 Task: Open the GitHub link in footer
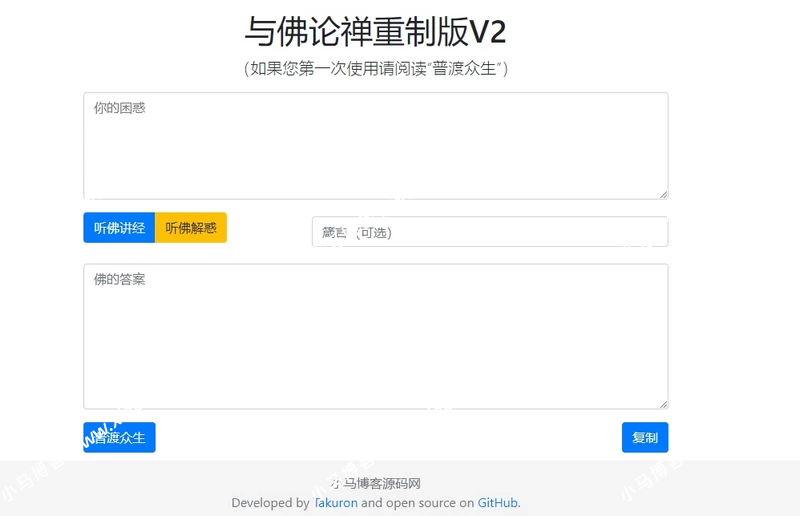point(497,503)
